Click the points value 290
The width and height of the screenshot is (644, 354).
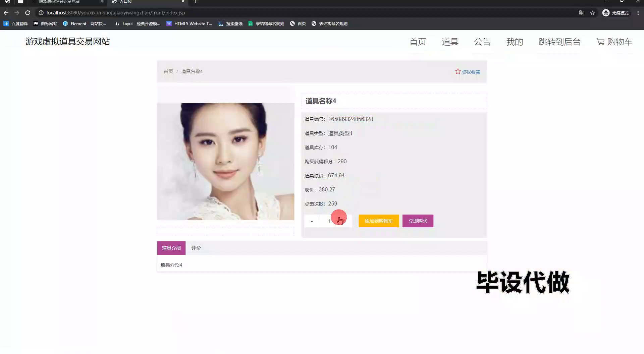click(x=342, y=162)
